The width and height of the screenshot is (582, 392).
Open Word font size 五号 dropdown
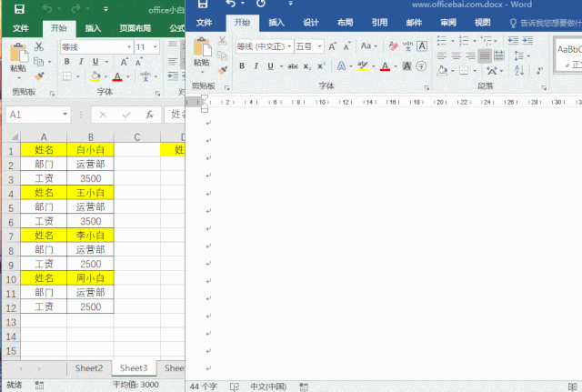(319, 46)
